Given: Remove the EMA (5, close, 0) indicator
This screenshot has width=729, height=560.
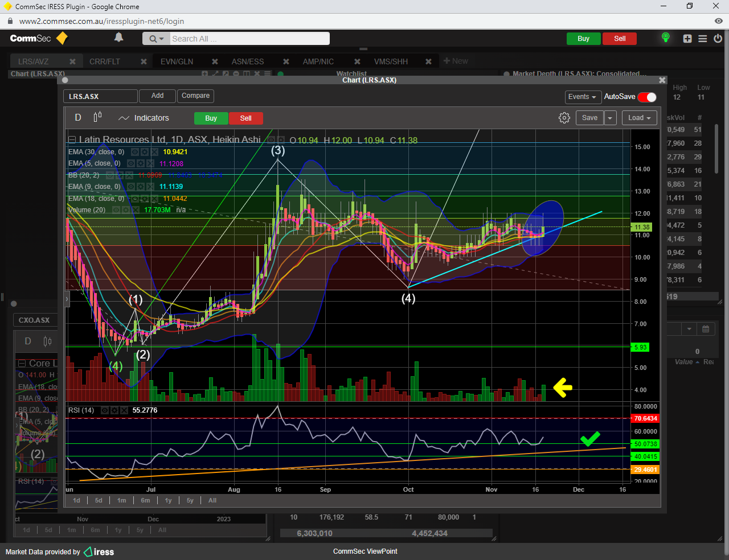Looking at the screenshot, I should 150,163.
